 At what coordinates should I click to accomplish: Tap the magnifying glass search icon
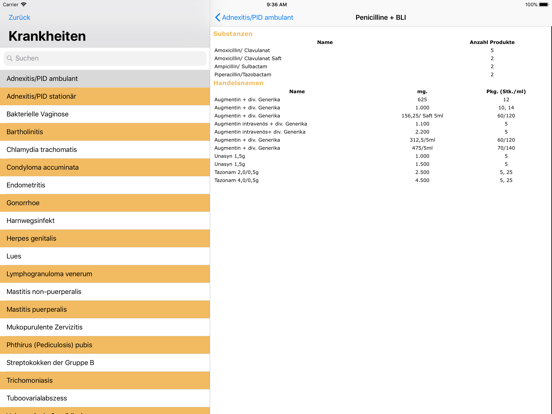[10, 58]
